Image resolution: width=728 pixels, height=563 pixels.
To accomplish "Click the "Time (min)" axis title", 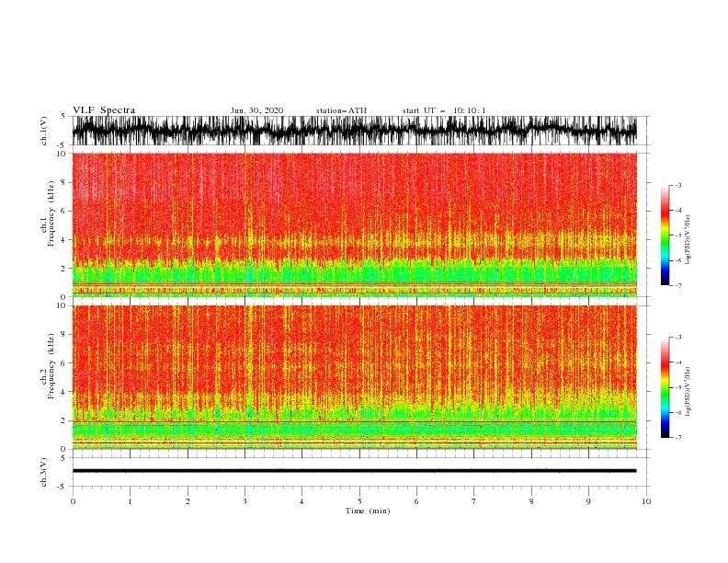I will tap(368, 511).
